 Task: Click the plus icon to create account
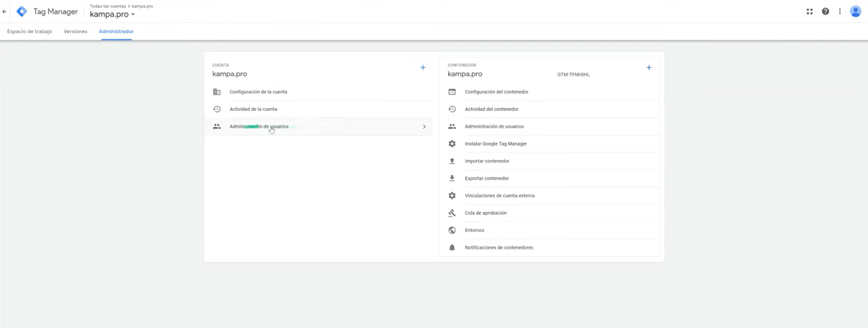(423, 68)
